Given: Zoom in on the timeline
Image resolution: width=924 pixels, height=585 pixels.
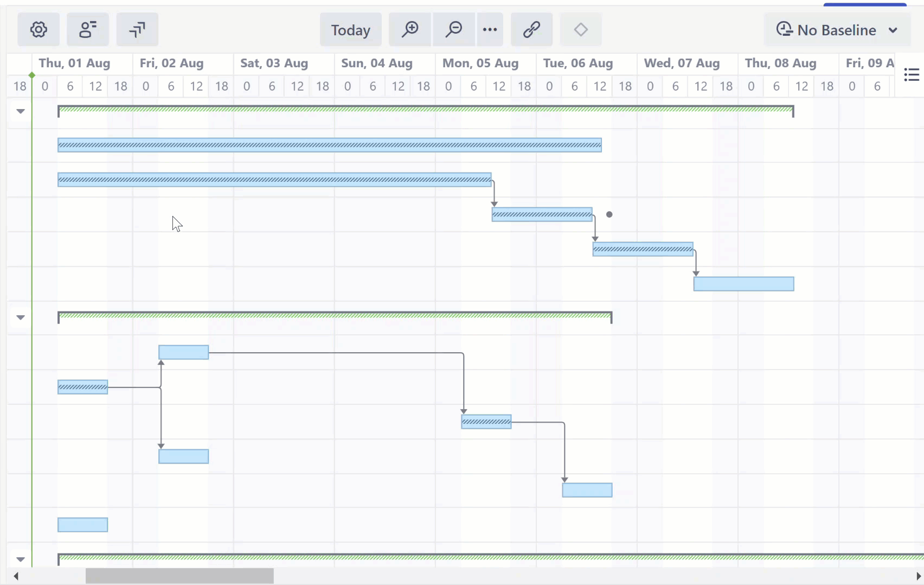Looking at the screenshot, I should (410, 30).
